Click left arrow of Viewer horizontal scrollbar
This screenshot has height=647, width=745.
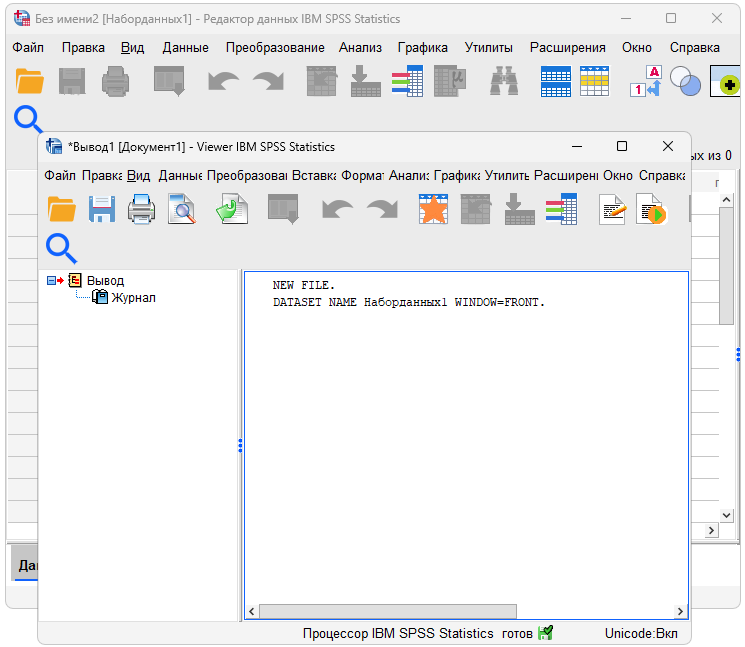pyautogui.click(x=252, y=611)
